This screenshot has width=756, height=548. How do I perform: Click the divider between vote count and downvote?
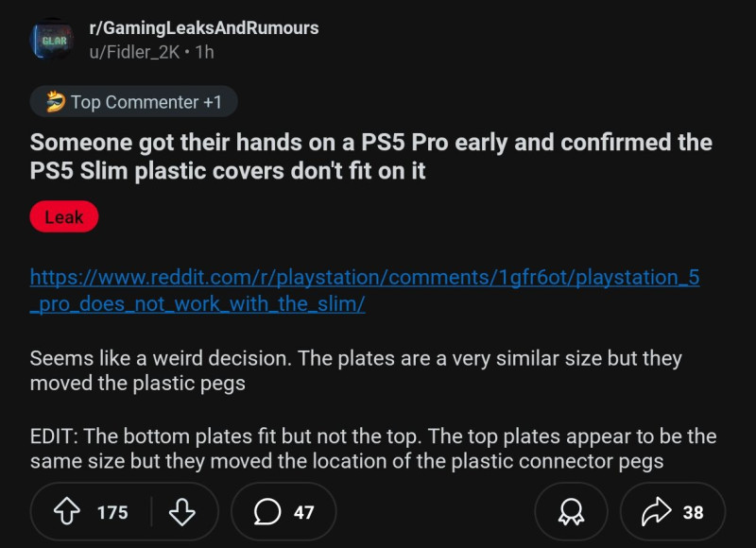click(147, 512)
